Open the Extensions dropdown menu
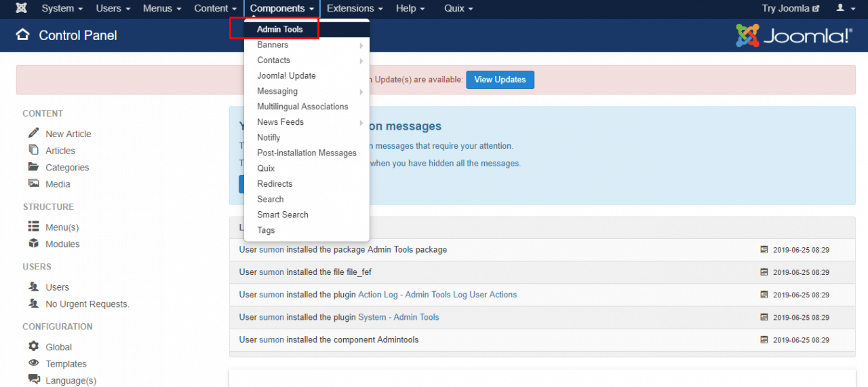Image resolution: width=868 pixels, height=387 pixels. click(x=355, y=8)
